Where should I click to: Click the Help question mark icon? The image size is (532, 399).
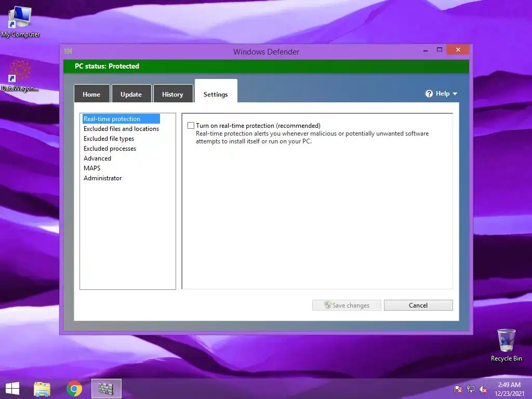(x=429, y=94)
